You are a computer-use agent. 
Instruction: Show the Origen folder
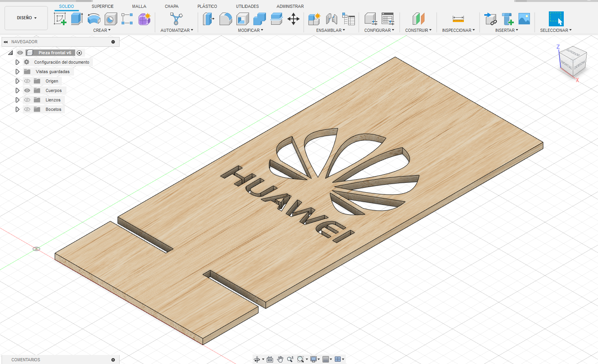coord(27,81)
